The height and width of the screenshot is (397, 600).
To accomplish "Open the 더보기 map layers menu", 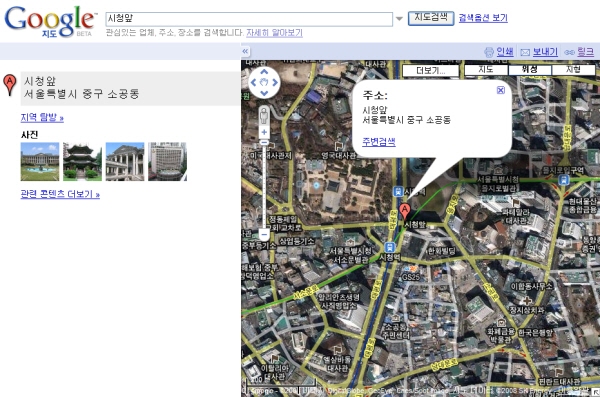I will click(x=430, y=71).
